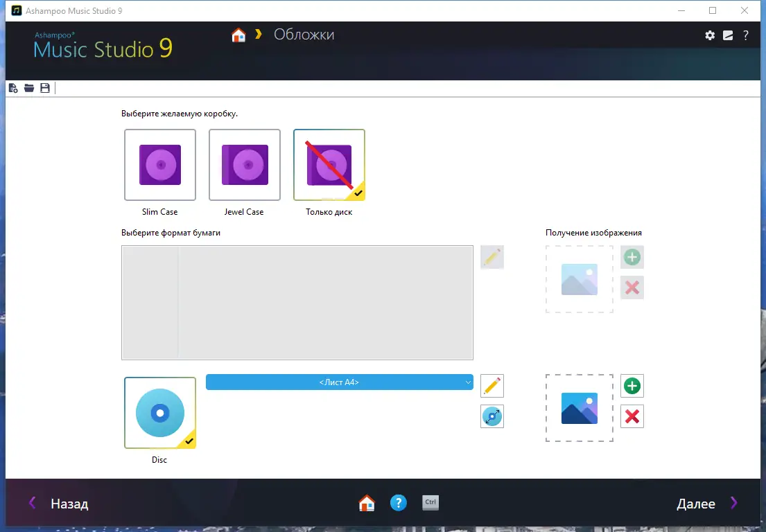Save project with floppy disk icon
The image size is (766, 532).
pos(45,88)
